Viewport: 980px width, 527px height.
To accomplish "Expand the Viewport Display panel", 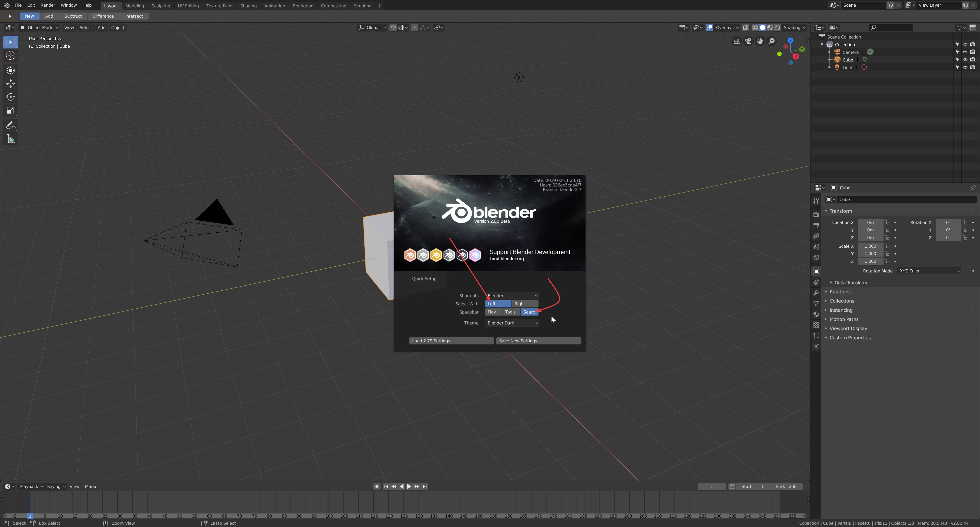I will point(848,329).
